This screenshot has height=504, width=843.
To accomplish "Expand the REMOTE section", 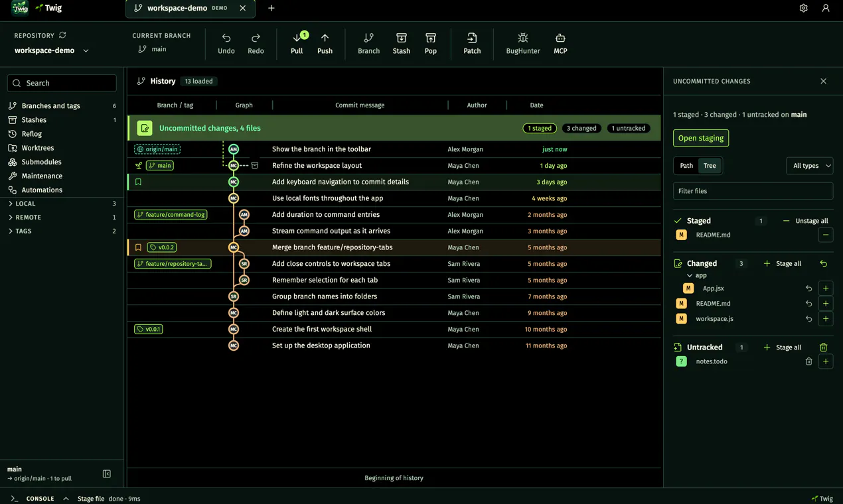I will coord(62,218).
